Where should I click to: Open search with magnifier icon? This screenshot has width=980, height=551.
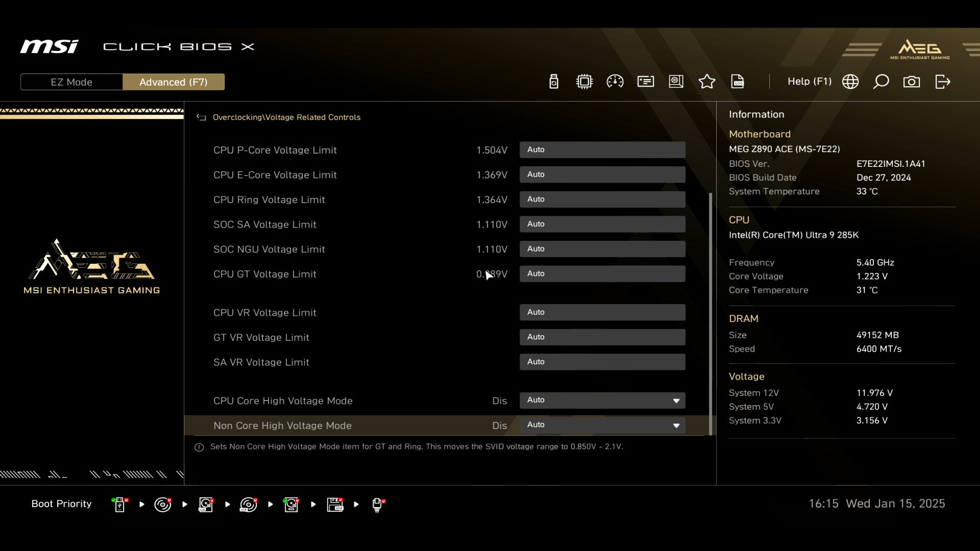click(x=881, y=82)
